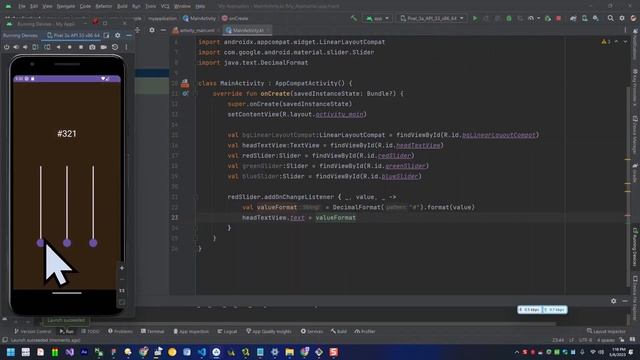Go to the next highlighted error arrow in the editor
Screen dimensions: 640x360
click(624, 42)
